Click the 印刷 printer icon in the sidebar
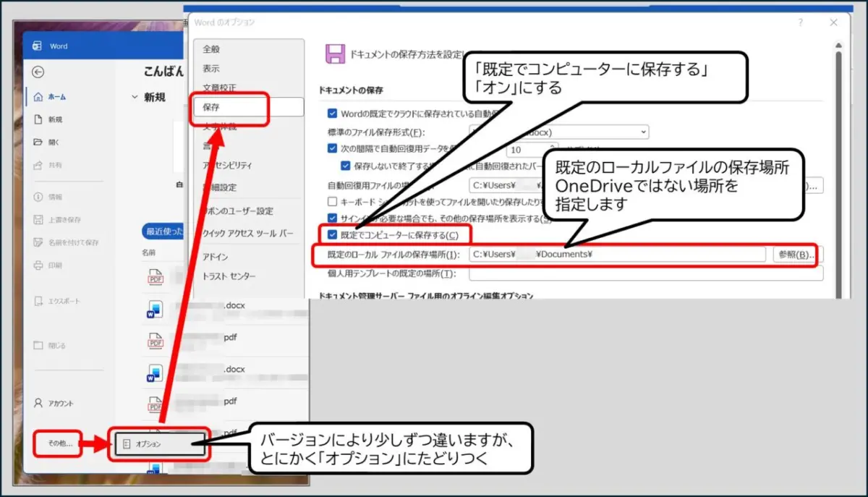This screenshot has width=868, height=497. (38, 266)
